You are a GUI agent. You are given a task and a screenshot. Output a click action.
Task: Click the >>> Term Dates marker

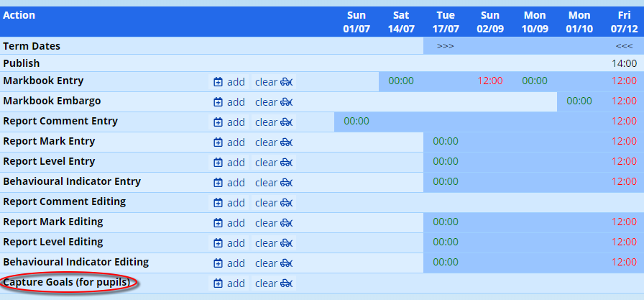(x=445, y=46)
